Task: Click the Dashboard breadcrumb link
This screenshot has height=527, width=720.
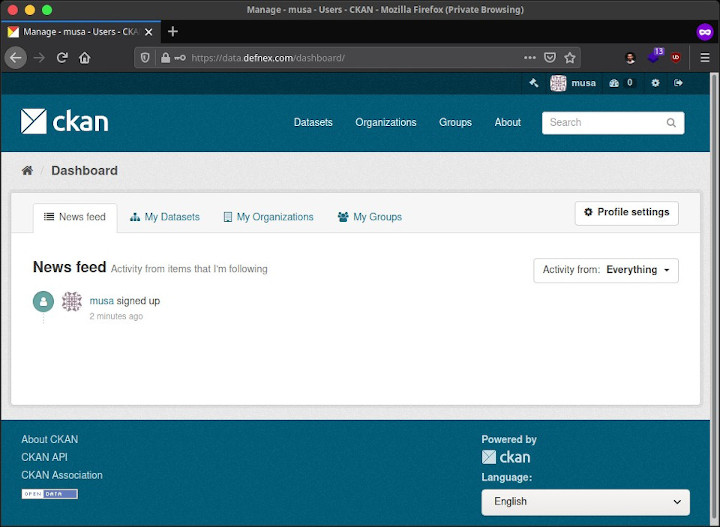Action: (84, 171)
